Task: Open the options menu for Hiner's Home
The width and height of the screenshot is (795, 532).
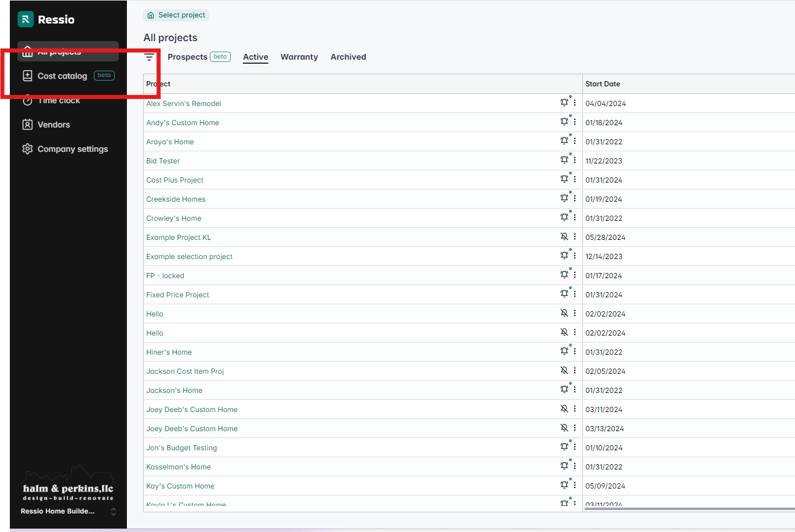Action: pos(574,351)
